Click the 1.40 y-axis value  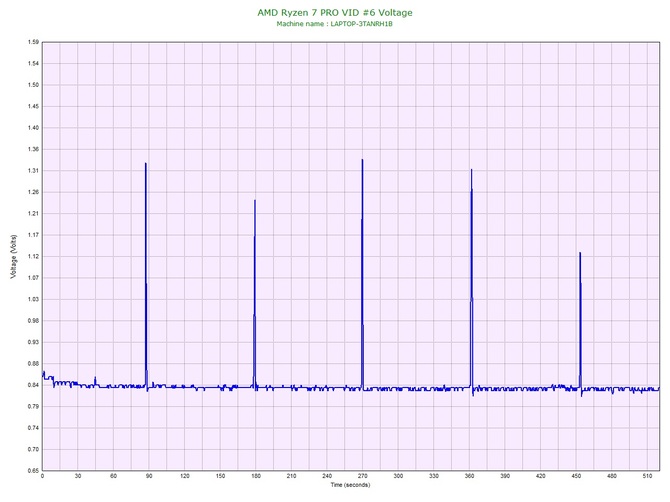33,128
